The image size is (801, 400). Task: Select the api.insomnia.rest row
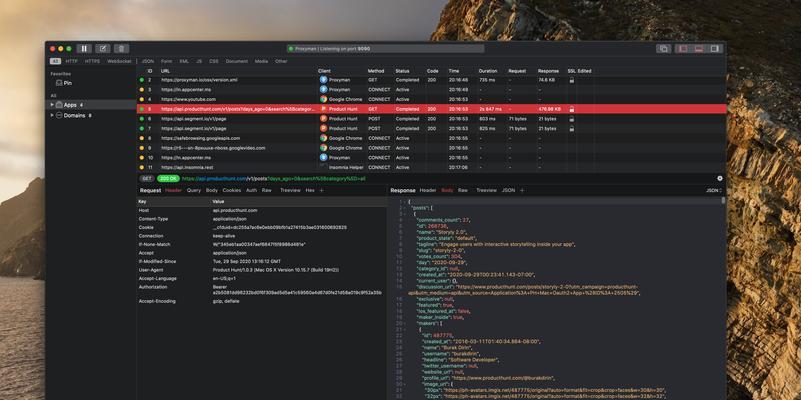[431, 167]
